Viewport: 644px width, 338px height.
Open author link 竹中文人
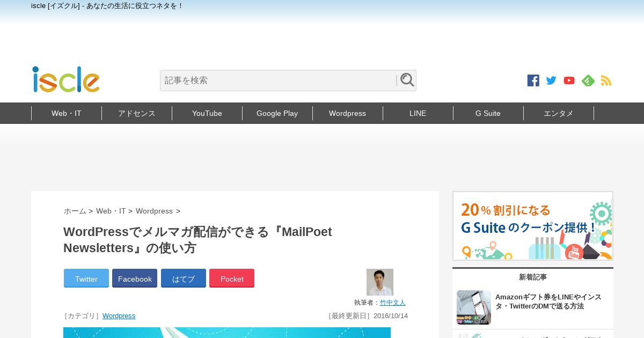pyautogui.click(x=393, y=303)
